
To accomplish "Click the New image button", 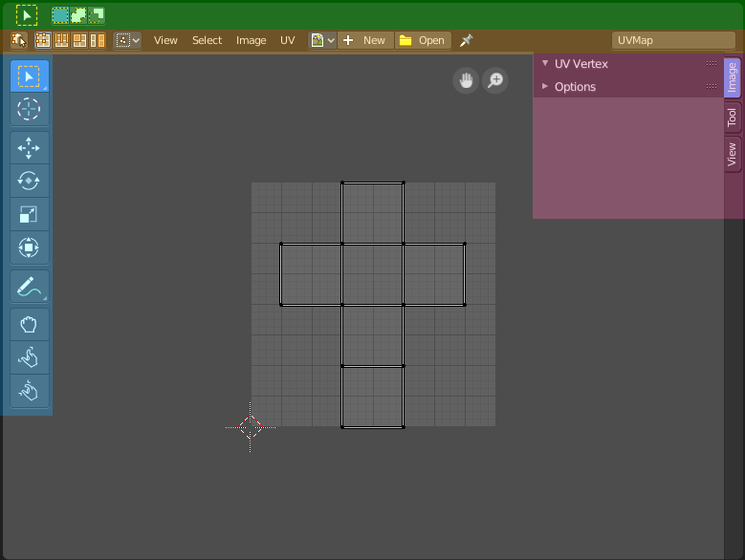I will [366, 40].
